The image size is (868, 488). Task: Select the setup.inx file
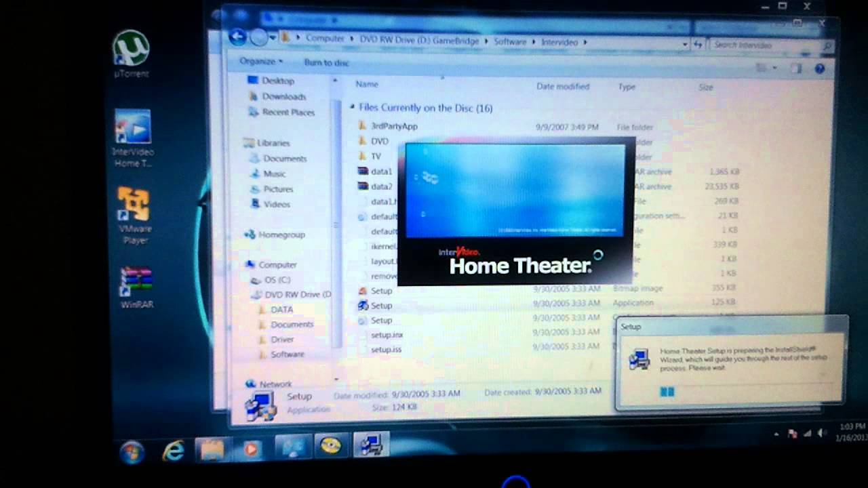point(387,335)
